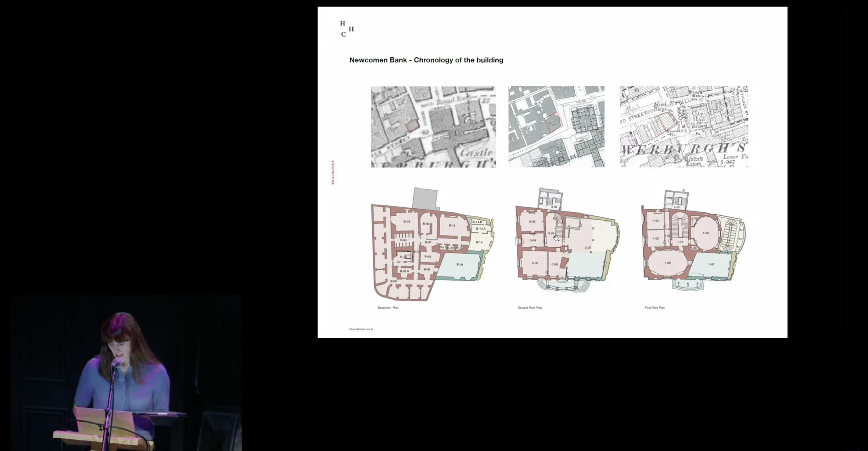Screen dimensions: 868x451
Task: Click the speaker's microphone
Action: [116, 363]
